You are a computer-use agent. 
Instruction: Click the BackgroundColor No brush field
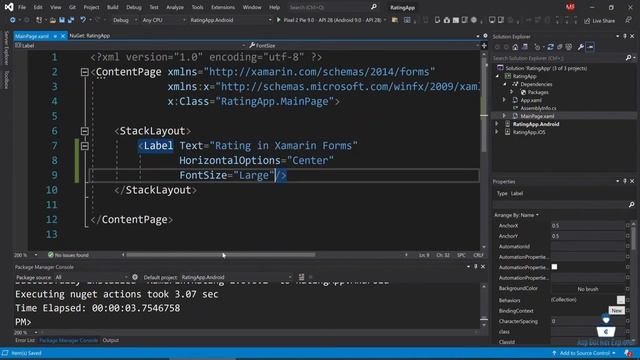[x=588, y=289]
